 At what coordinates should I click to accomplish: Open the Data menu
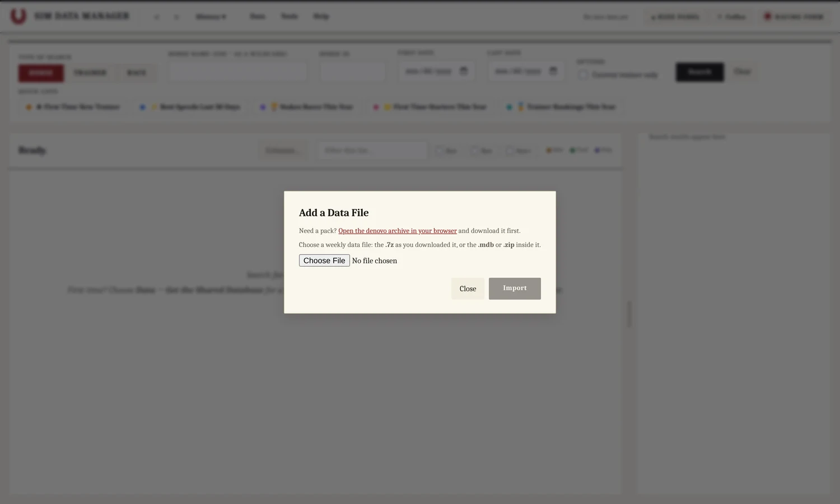[x=257, y=16]
